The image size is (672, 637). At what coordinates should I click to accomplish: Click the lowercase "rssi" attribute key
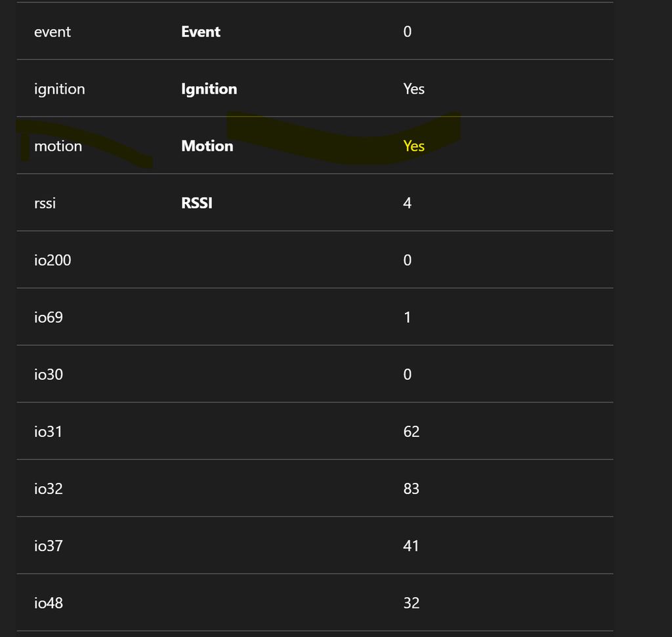click(x=45, y=203)
